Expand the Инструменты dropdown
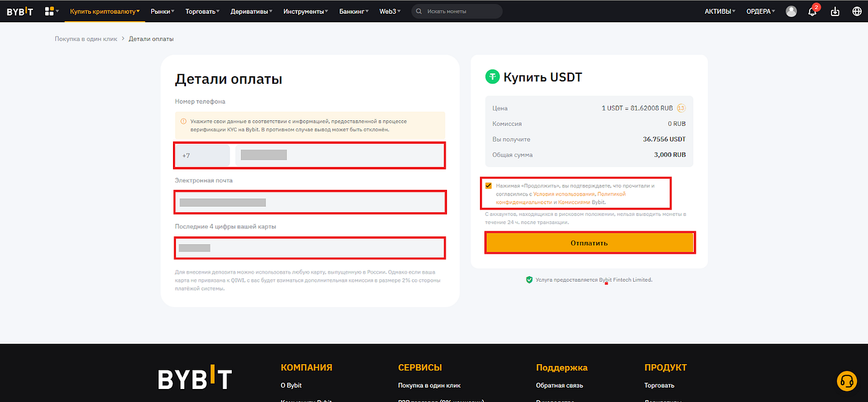Screen dimensions: 868x402 pyautogui.click(x=306, y=11)
